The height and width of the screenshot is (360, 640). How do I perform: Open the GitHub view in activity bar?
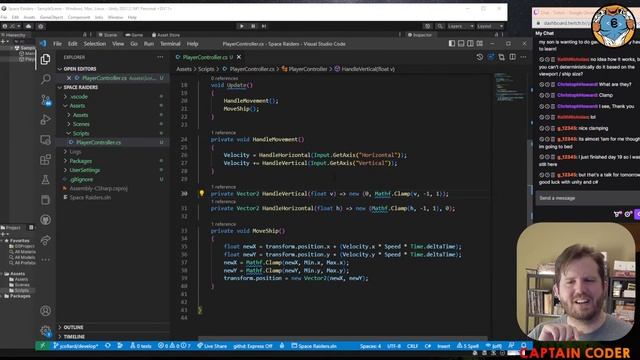[45, 220]
